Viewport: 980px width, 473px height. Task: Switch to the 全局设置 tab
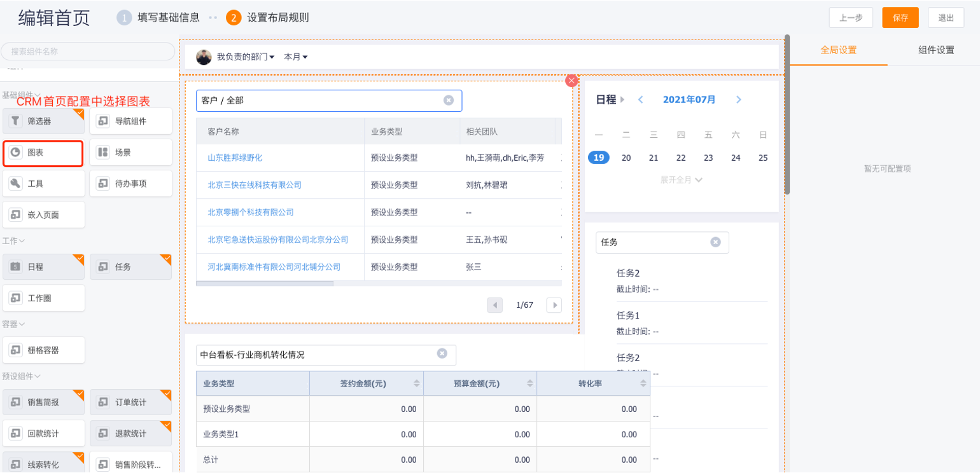pyautogui.click(x=838, y=50)
